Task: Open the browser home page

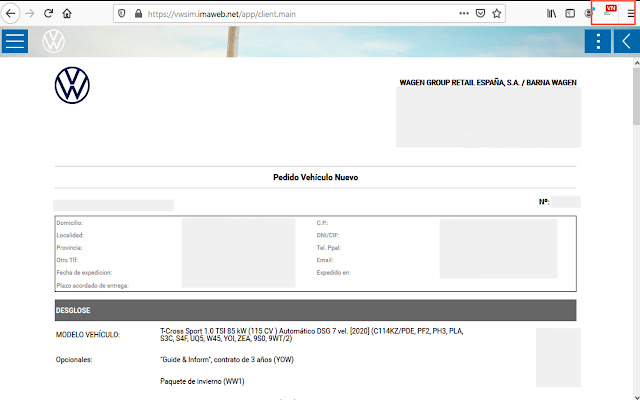Action: (x=67, y=13)
